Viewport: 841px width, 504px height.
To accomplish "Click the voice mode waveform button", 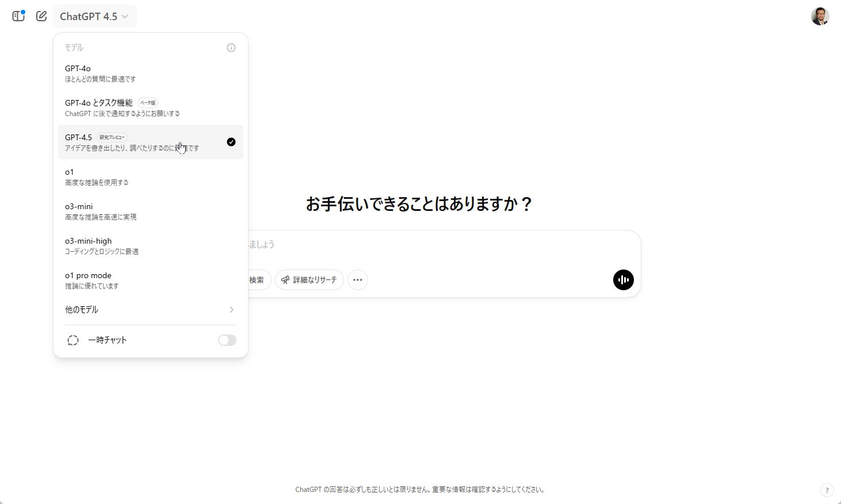I will coord(623,280).
